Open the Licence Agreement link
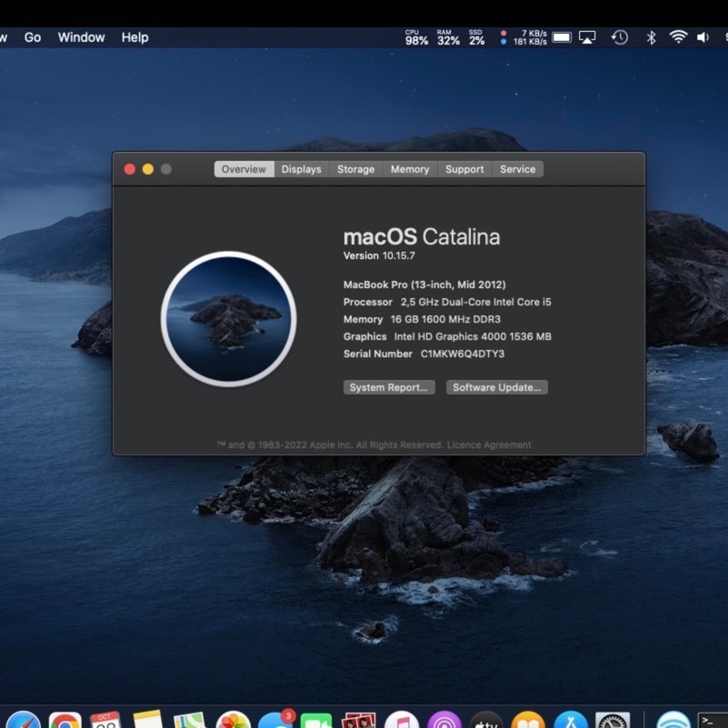Screen dimensions: 728x728 [x=490, y=445]
